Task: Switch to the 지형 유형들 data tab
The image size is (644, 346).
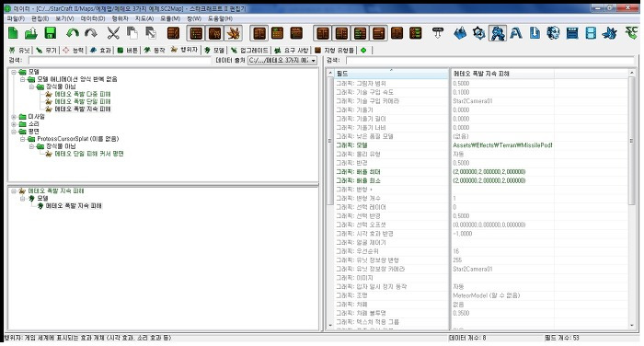Action: [x=334, y=50]
